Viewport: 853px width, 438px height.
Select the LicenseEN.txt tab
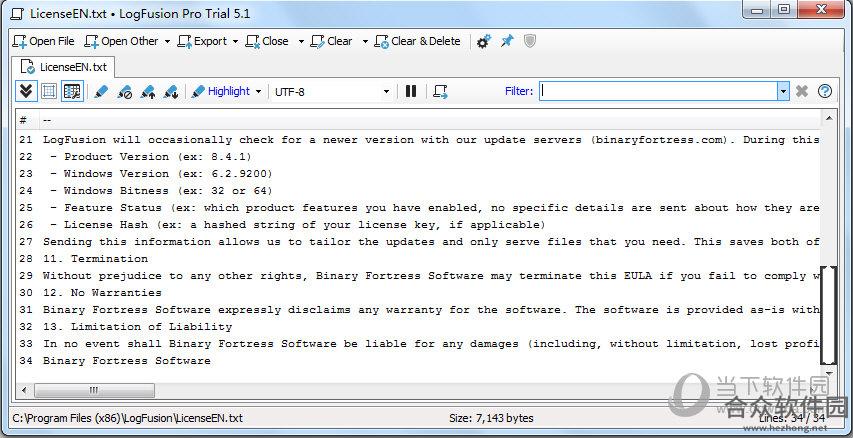click(x=64, y=67)
